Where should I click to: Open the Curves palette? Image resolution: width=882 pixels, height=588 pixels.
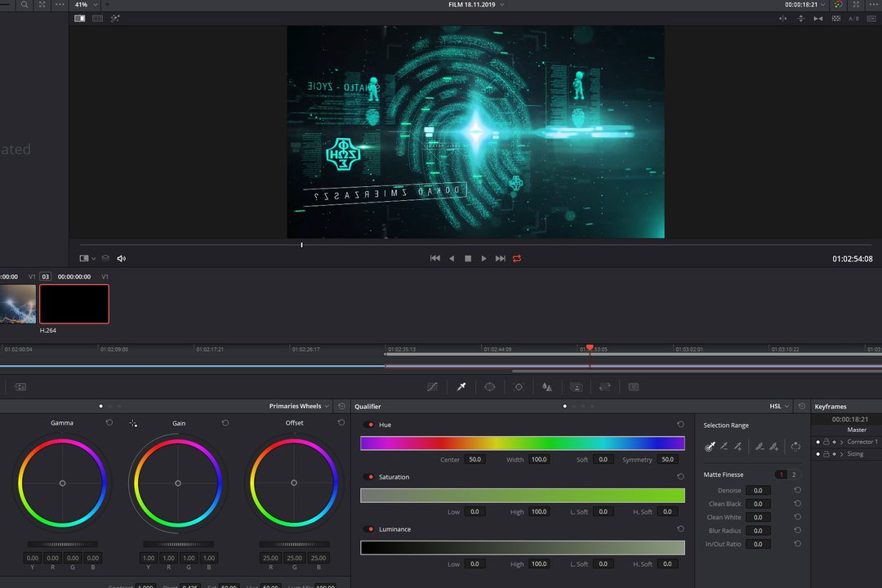432,386
